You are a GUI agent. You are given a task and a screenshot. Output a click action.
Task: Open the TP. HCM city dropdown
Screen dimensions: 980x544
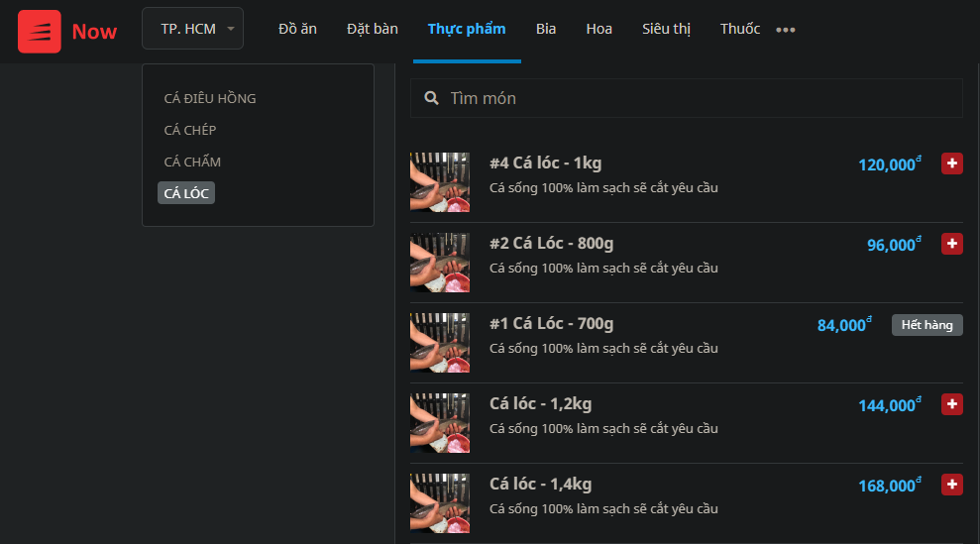pyautogui.click(x=192, y=28)
